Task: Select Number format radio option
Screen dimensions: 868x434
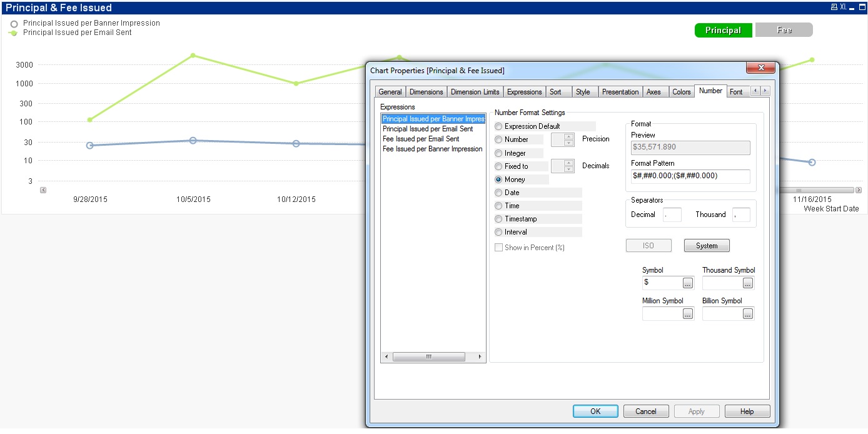Action: (x=498, y=139)
